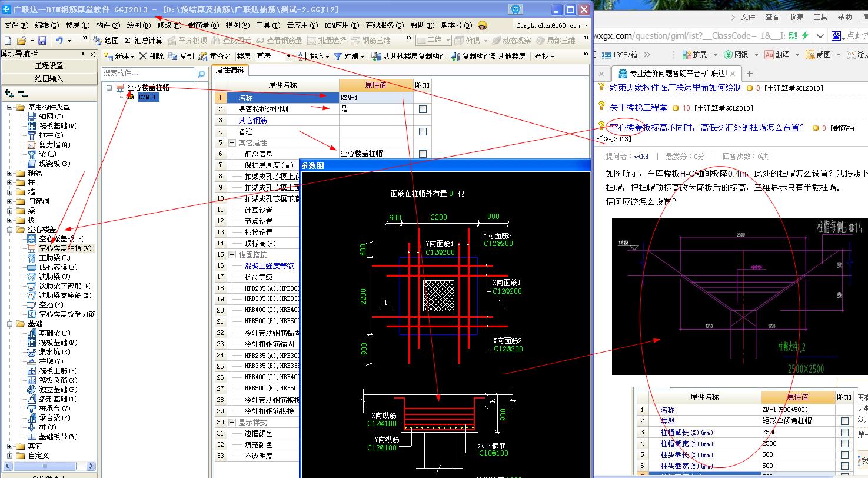This screenshot has width=868, height=478.
Task: Expand the 轴线 folder
Action: 10,173
